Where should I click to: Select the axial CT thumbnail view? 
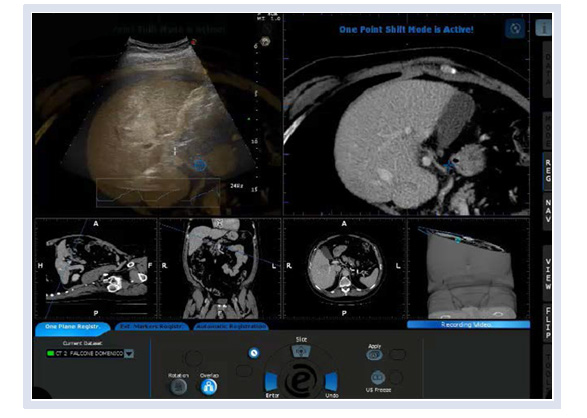[344, 268]
